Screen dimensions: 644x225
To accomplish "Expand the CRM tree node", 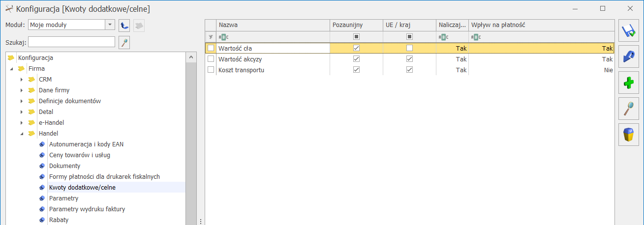I will [21, 79].
